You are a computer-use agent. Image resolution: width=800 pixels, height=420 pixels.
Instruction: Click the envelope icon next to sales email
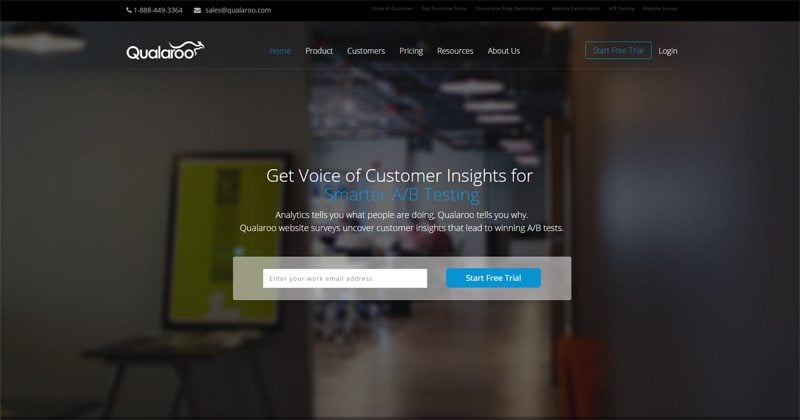(x=197, y=10)
